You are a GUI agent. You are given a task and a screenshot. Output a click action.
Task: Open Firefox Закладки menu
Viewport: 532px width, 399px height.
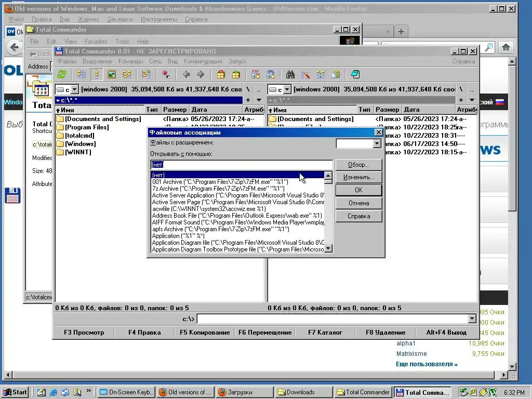coord(120,19)
